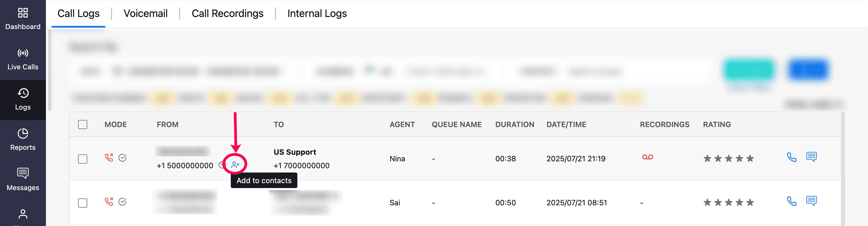Toggle the select-all checkbox in the table header
The image size is (868, 226).
pyautogui.click(x=83, y=125)
